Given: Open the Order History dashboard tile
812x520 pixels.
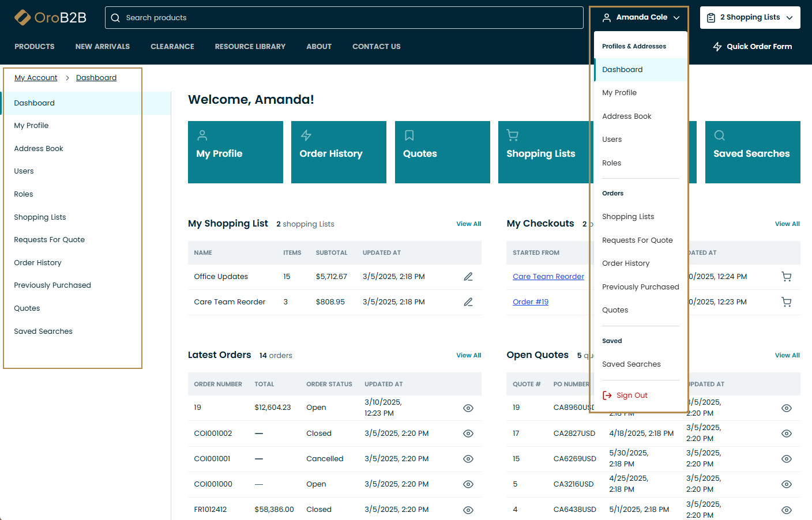Looking at the screenshot, I should pos(339,152).
